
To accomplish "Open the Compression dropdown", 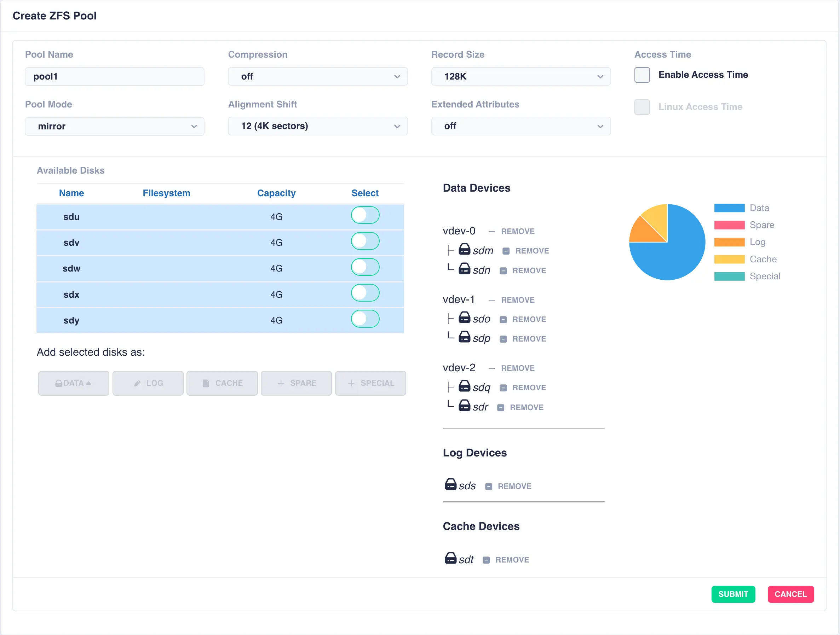I will pyautogui.click(x=317, y=77).
